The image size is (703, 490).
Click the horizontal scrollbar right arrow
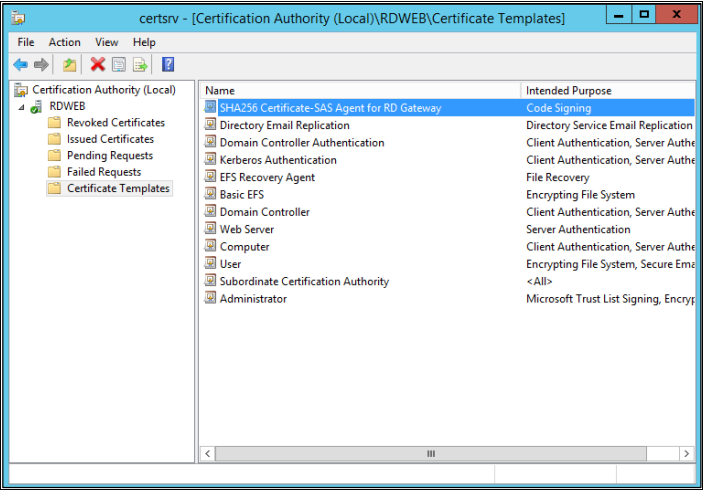click(x=686, y=454)
